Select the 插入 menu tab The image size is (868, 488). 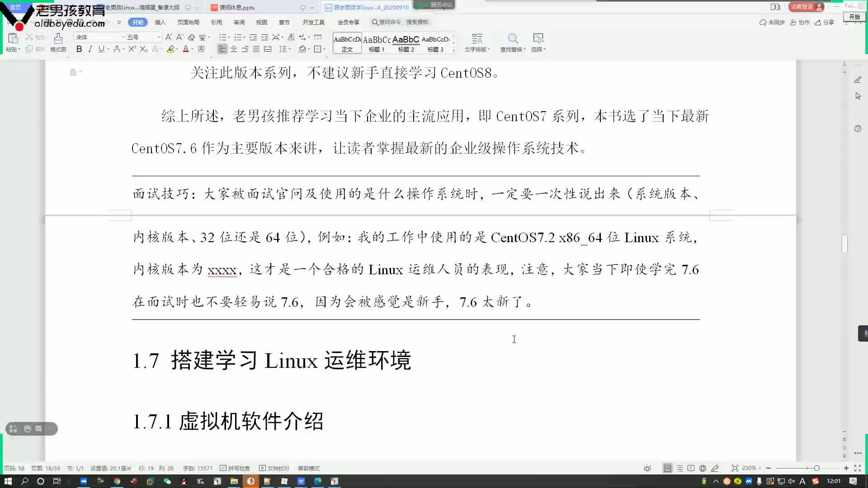click(160, 22)
